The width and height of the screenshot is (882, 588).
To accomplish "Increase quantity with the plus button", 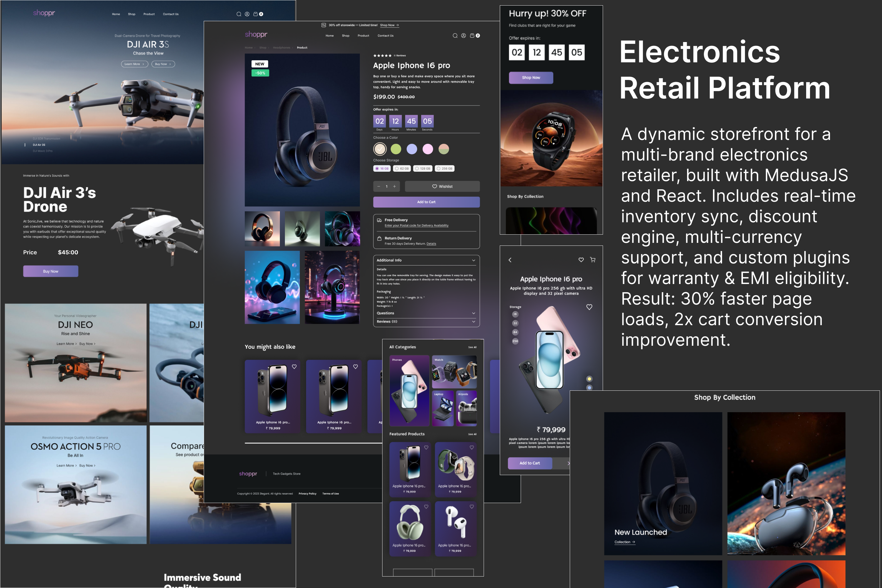I will [395, 186].
